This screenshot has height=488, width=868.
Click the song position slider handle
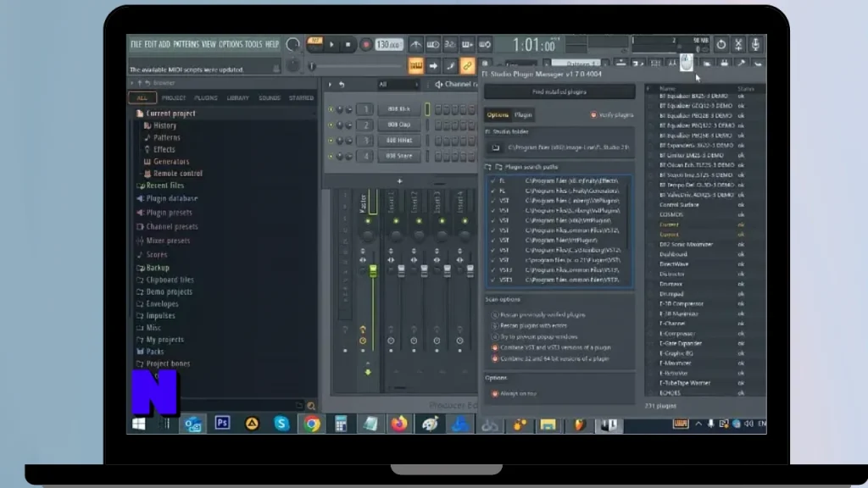click(x=312, y=66)
